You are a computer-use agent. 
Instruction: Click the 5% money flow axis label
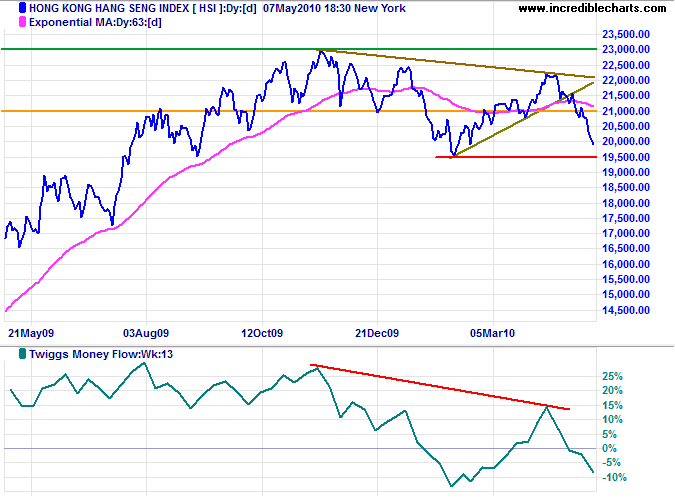609,434
